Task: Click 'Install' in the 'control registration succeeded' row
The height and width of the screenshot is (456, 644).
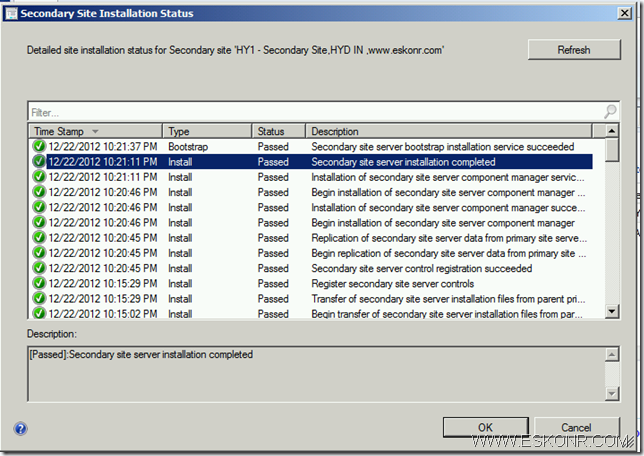Action: tap(180, 268)
